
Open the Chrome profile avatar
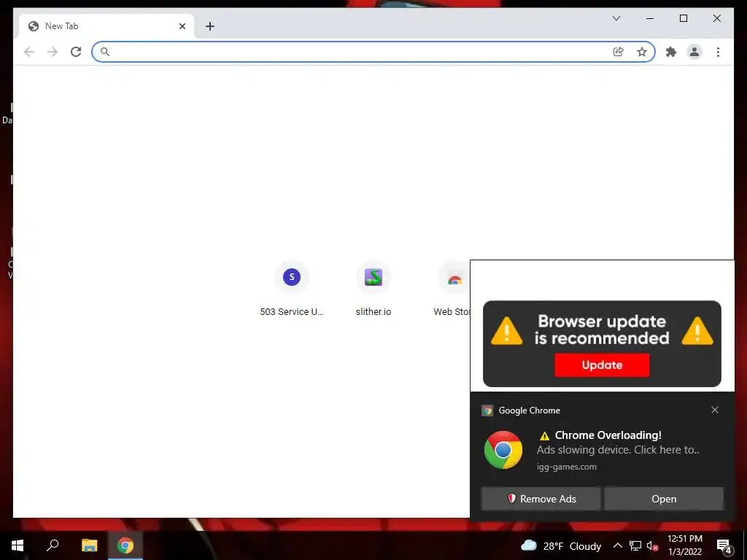[694, 52]
